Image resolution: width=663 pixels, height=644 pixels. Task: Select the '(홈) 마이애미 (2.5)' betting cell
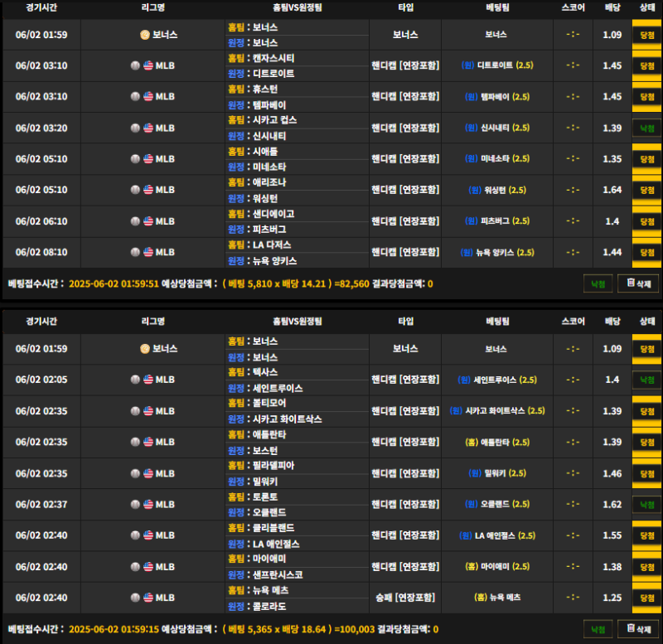(497, 567)
